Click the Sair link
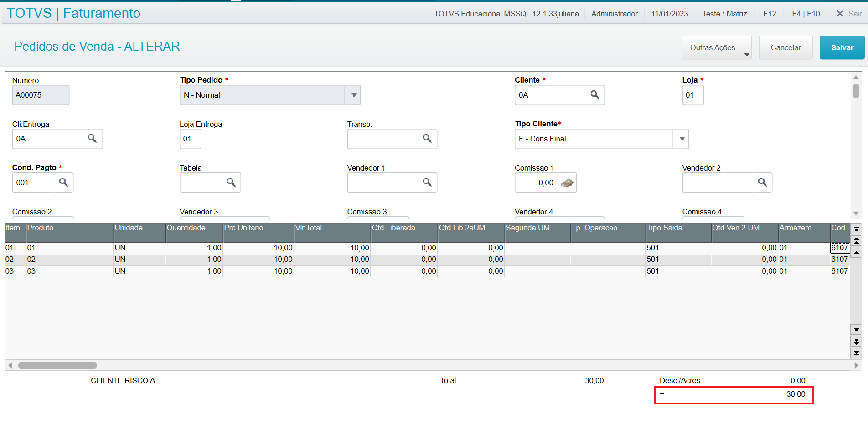The height and width of the screenshot is (426, 868). (x=855, y=14)
